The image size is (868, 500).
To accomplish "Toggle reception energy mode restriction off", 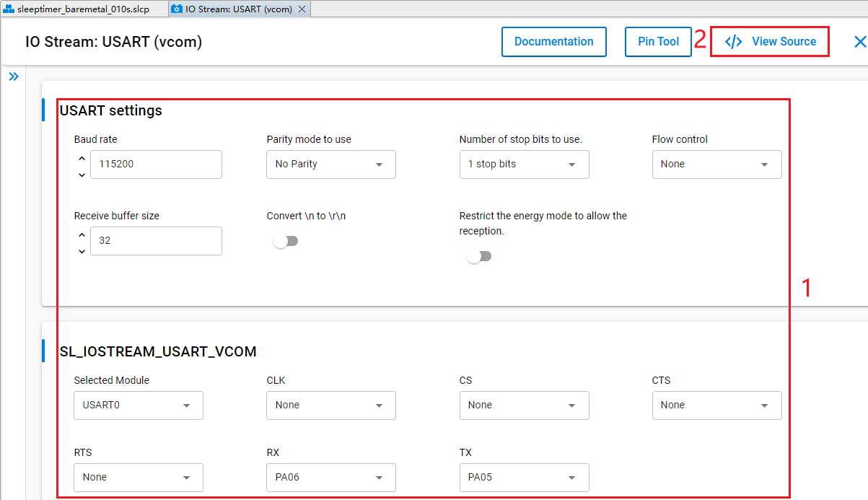I will [x=479, y=256].
